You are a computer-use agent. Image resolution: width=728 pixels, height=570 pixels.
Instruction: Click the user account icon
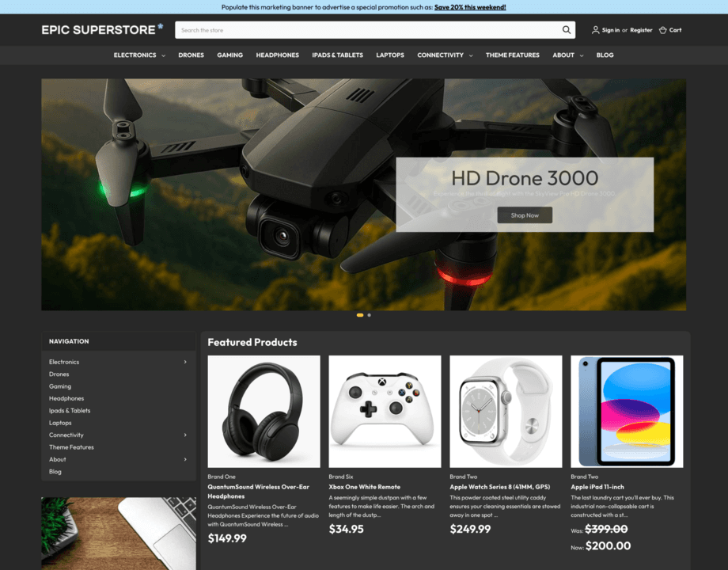(x=595, y=30)
